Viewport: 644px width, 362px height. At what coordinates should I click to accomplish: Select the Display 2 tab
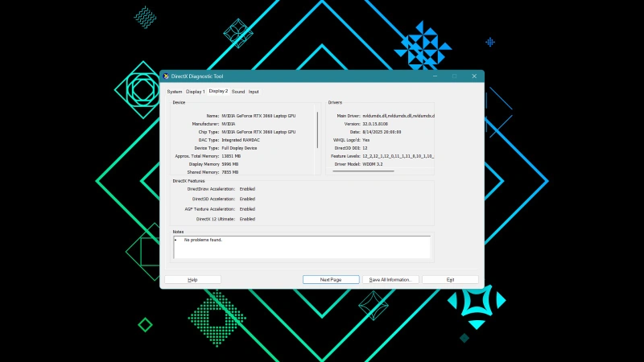click(x=218, y=92)
